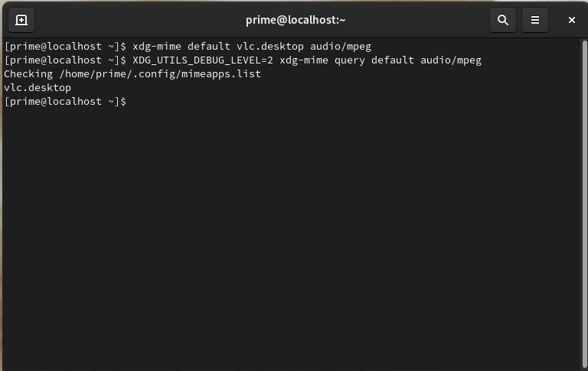Click the vlc.desktop output line

pos(38,88)
